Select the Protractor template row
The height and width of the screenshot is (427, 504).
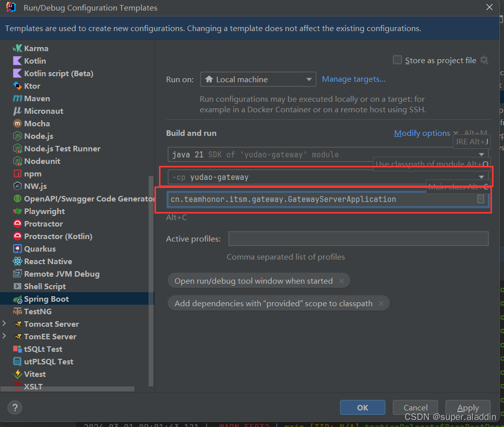coord(77,224)
